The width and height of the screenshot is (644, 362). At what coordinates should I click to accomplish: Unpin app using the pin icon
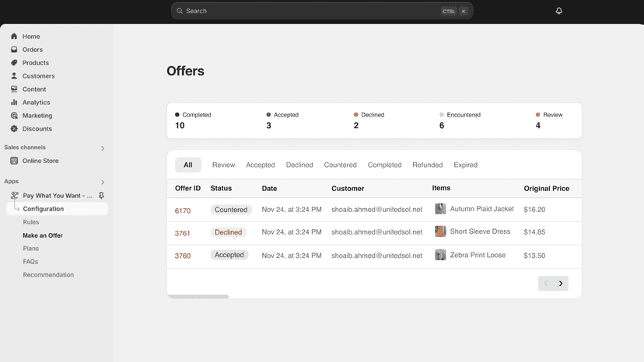coord(101,195)
